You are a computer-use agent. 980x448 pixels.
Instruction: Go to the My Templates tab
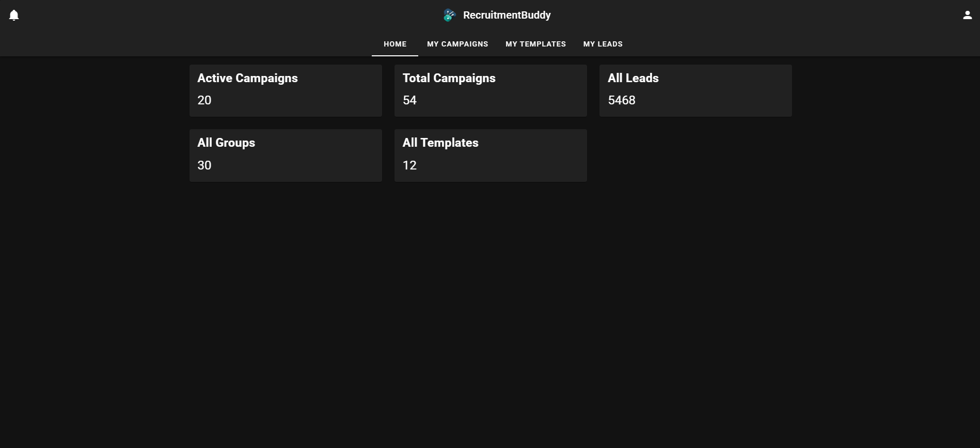[x=535, y=44]
